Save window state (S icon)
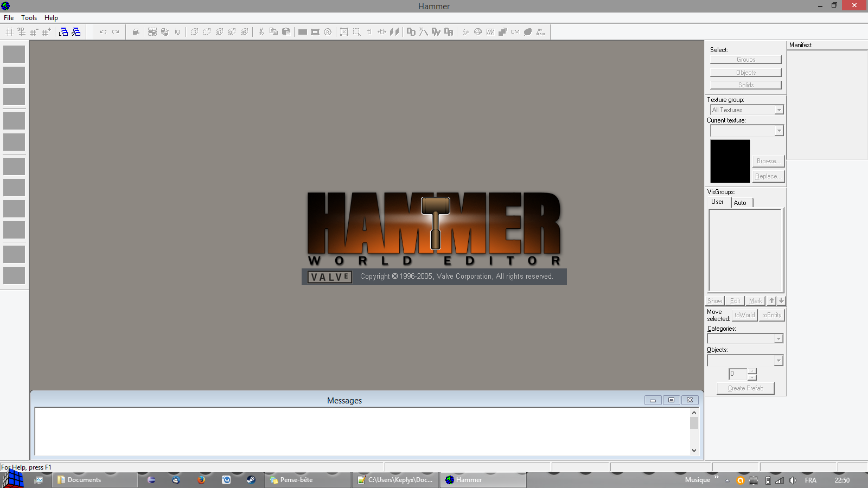 point(76,32)
